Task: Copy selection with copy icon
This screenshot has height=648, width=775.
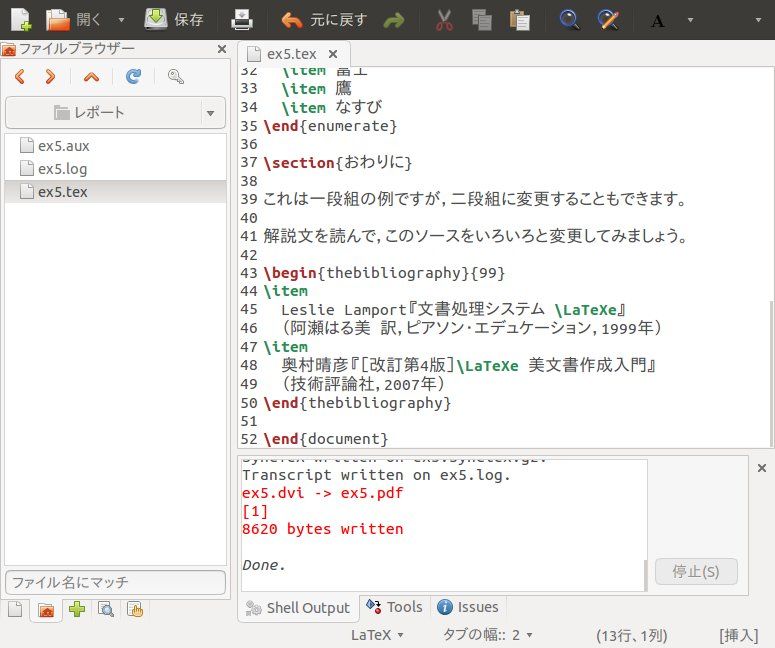Action: tap(481, 20)
